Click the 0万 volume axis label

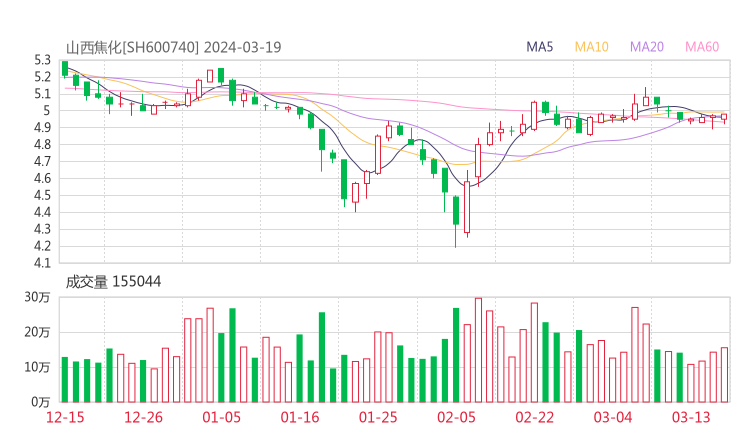pos(40,402)
